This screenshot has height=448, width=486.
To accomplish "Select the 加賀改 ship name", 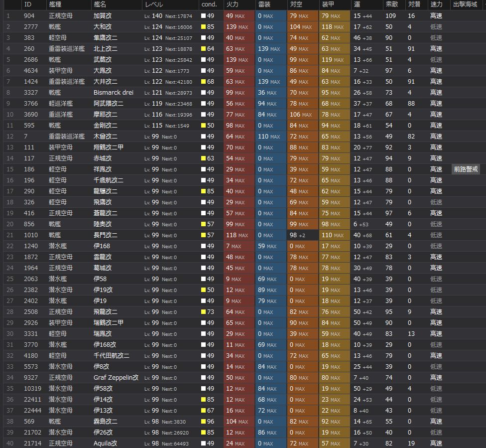I will coord(103,16).
